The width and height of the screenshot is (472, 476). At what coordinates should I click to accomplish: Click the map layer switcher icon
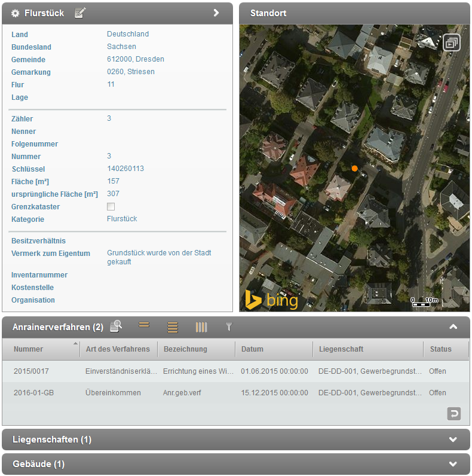pyautogui.click(x=452, y=42)
